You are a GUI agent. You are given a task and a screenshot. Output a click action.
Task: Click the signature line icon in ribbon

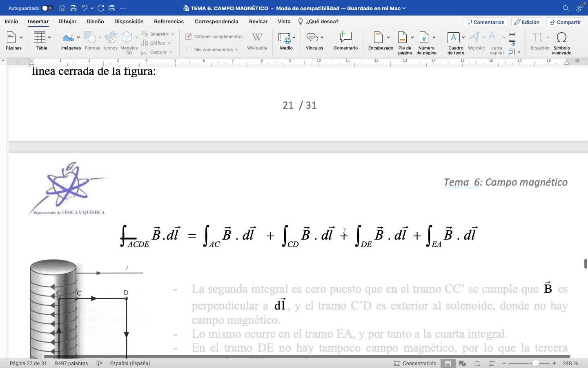coord(512,34)
